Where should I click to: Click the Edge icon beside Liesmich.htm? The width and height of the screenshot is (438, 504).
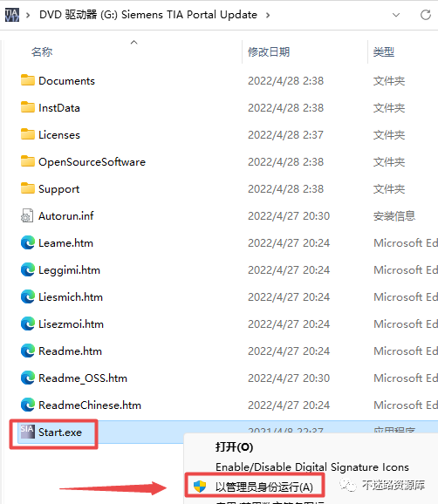pos(28,296)
